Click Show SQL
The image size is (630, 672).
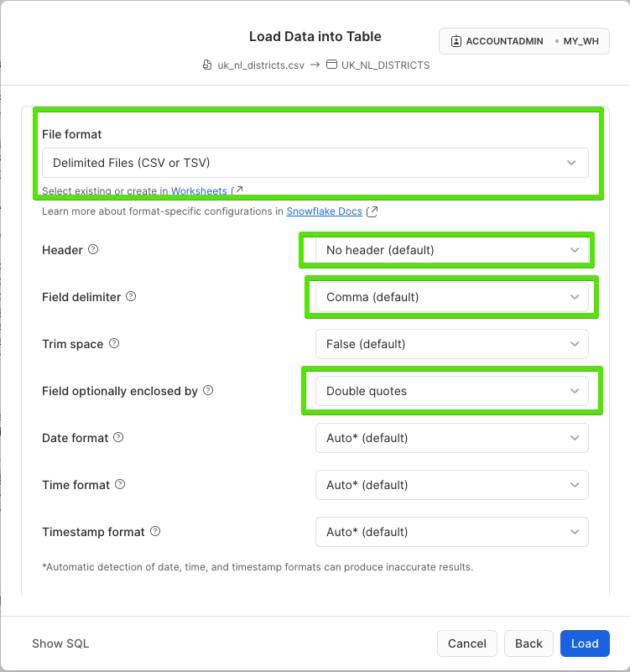point(60,643)
